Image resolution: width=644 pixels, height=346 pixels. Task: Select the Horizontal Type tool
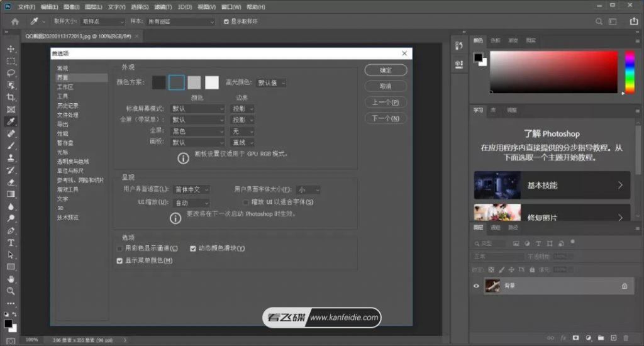pyautogui.click(x=11, y=242)
